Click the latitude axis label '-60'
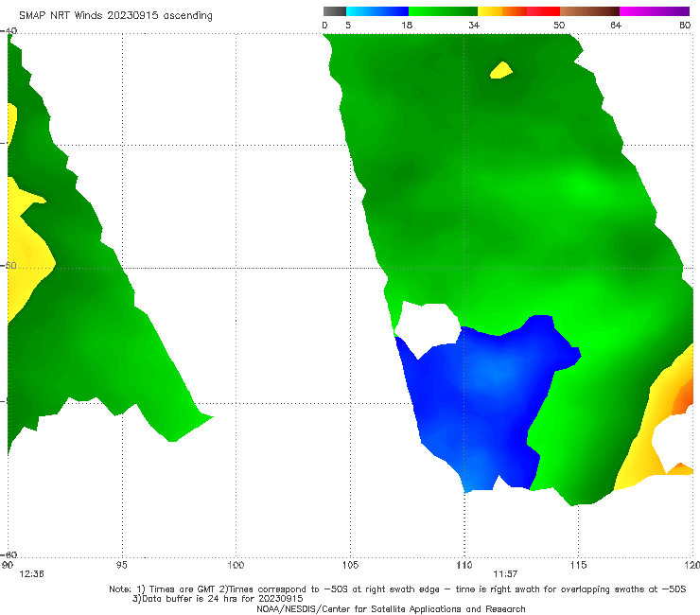 9,554
